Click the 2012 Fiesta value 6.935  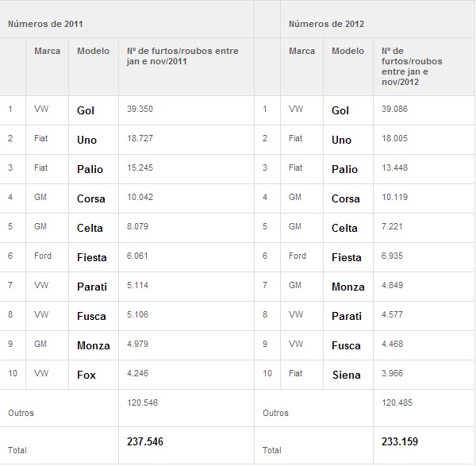392,256
